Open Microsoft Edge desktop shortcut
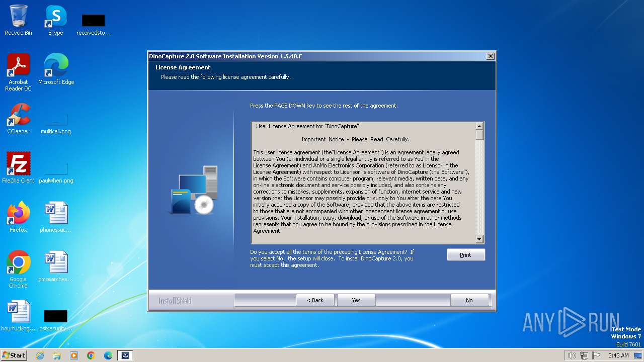644x362 pixels. pyautogui.click(x=56, y=69)
